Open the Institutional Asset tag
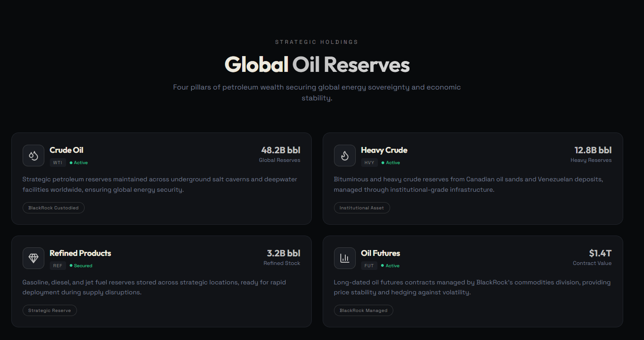The width and height of the screenshot is (644, 340). [x=362, y=208]
